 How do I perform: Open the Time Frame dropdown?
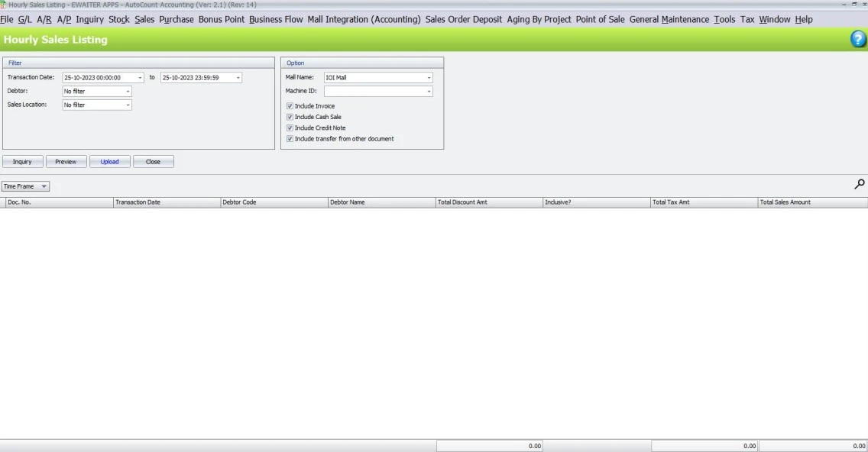[x=44, y=186]
